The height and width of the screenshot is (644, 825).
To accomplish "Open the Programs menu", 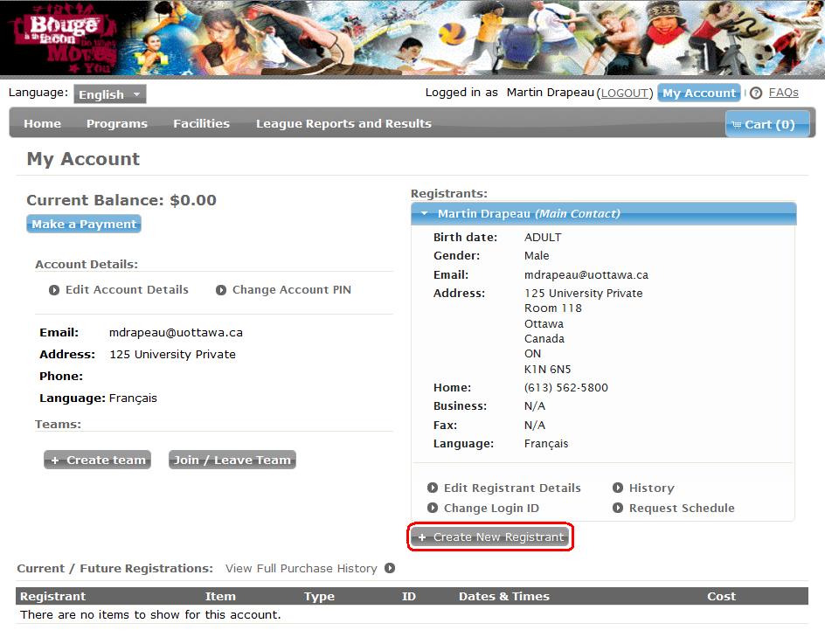I will (x=116, y=124).
